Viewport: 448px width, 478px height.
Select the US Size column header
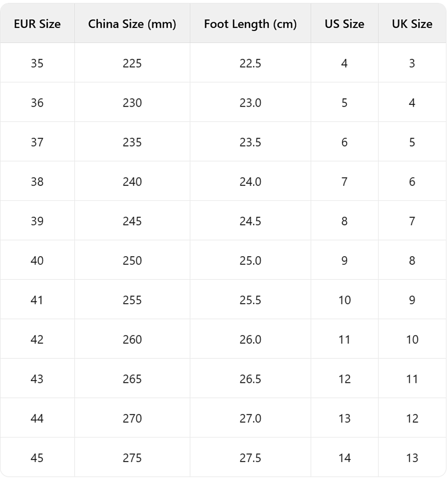[344, 24]
